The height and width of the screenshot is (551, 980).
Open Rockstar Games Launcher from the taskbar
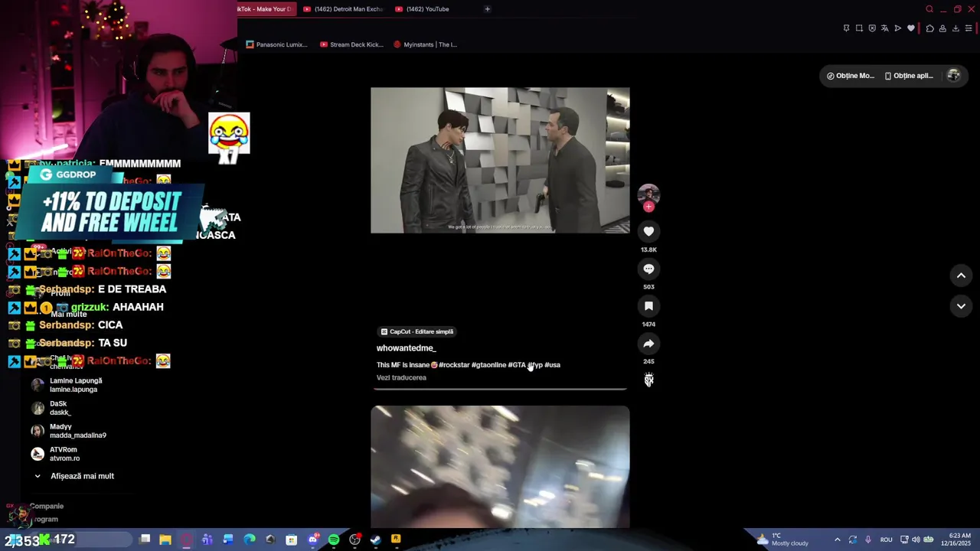coord(396,540)
